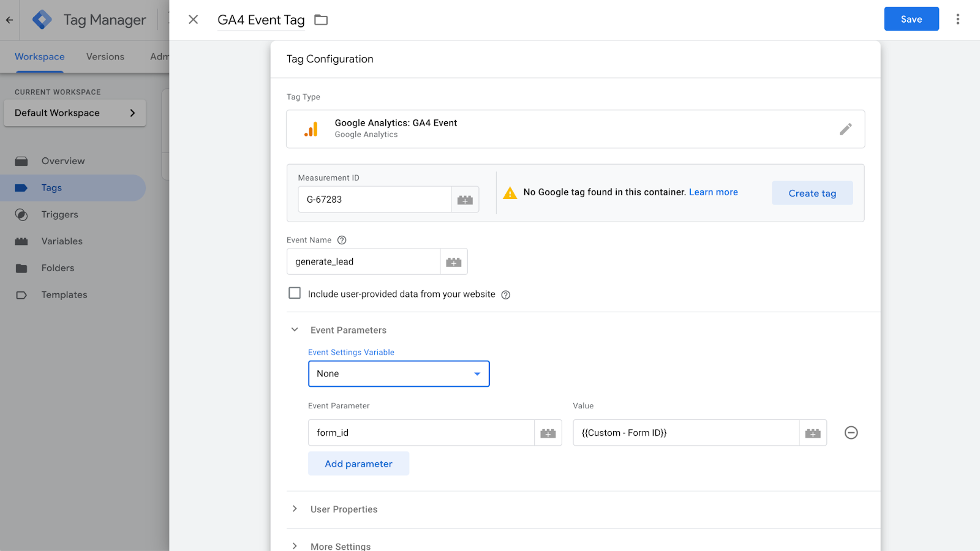Remove the form_id parameter row
Screen dimensions: 980x551
[x=851, y=433]
